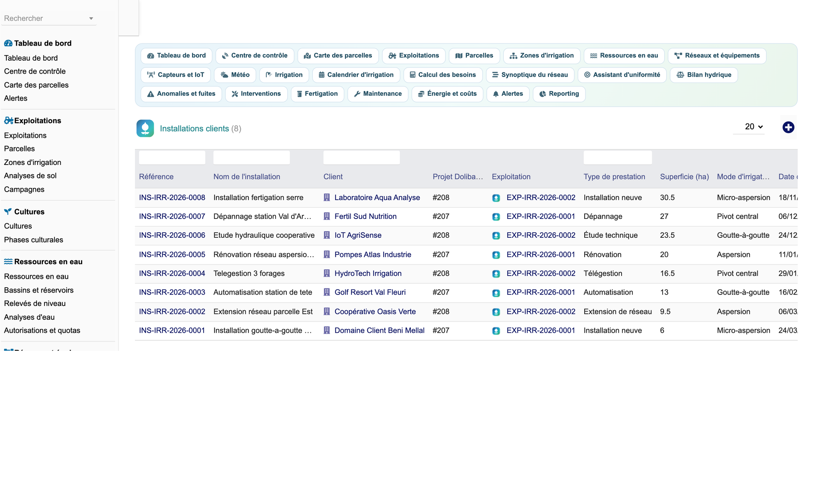Open Réseaux et équipements tab
The height and width of the screenshot is (504, 815).
point(717,56)
